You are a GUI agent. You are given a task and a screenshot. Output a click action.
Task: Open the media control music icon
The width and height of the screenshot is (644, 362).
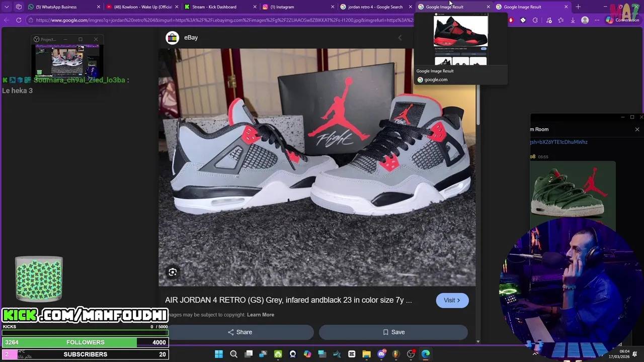coord(548,20)
